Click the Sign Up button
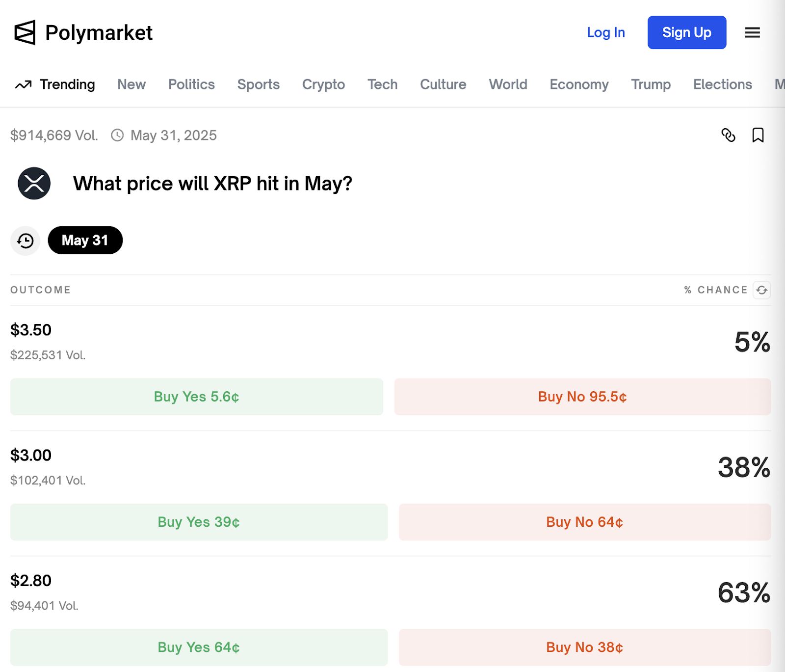This screenshot has width=785, height=672. pyautogui.click(x=686, y=32)
